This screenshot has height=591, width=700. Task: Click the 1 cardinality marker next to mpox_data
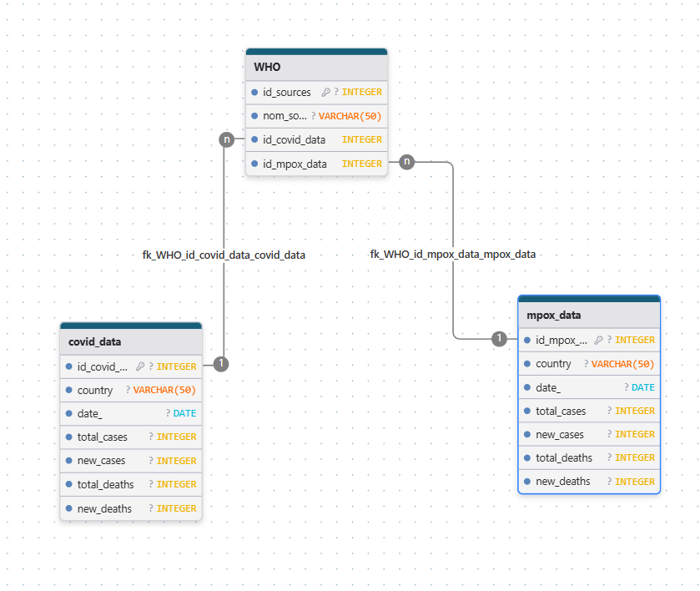(x=499, y=338)
